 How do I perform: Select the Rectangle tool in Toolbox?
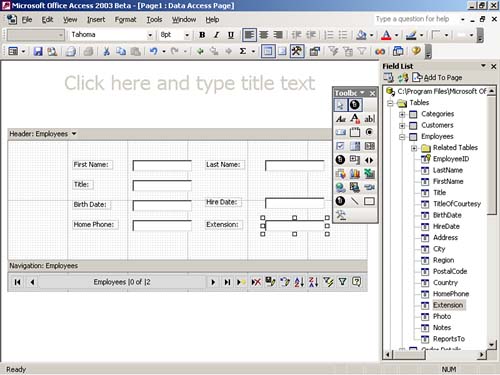(369, 201)
